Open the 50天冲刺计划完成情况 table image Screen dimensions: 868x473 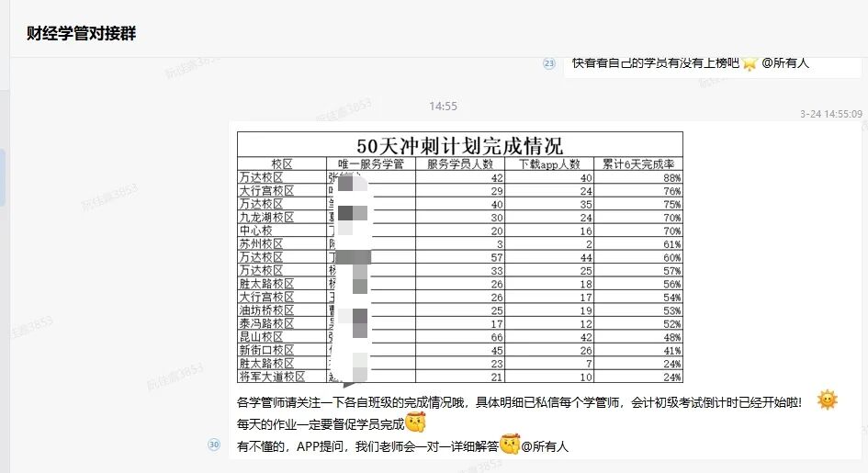[x=460, y=257]
